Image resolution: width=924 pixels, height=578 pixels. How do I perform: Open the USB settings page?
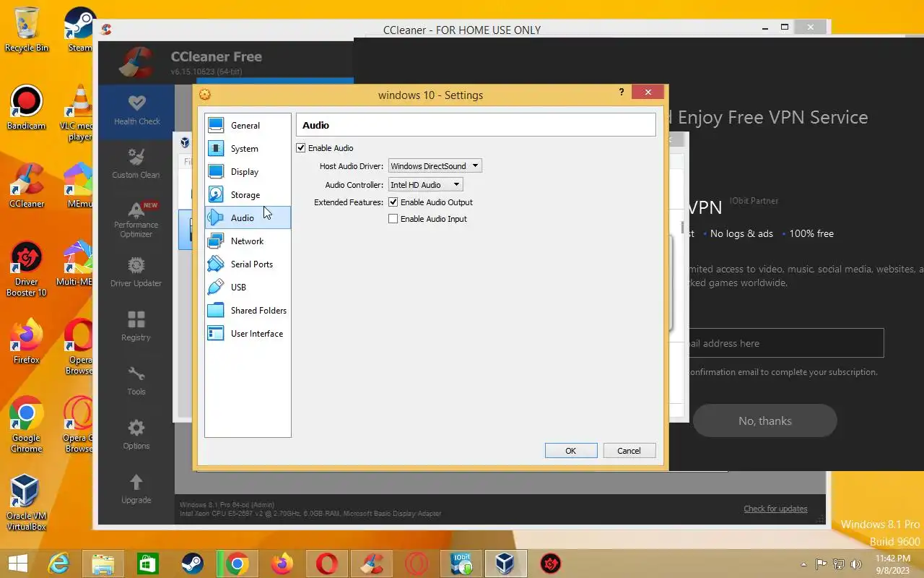tap(248, 288)
